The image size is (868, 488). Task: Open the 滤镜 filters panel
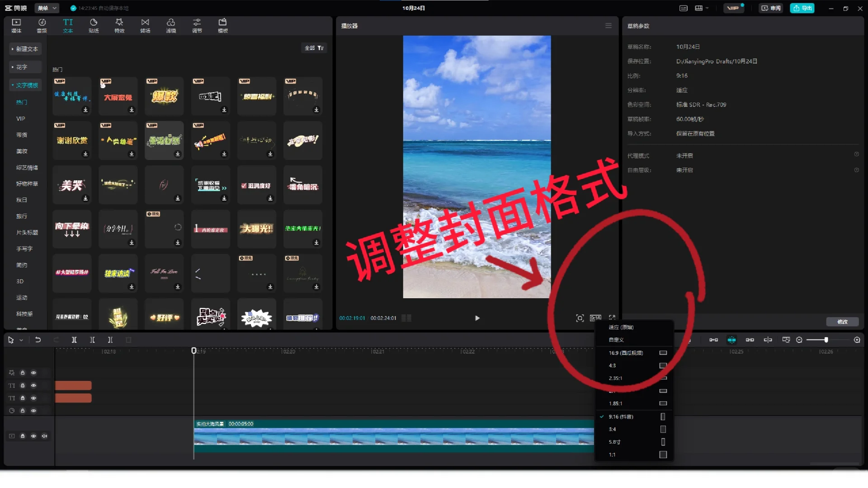click(171, 25)
